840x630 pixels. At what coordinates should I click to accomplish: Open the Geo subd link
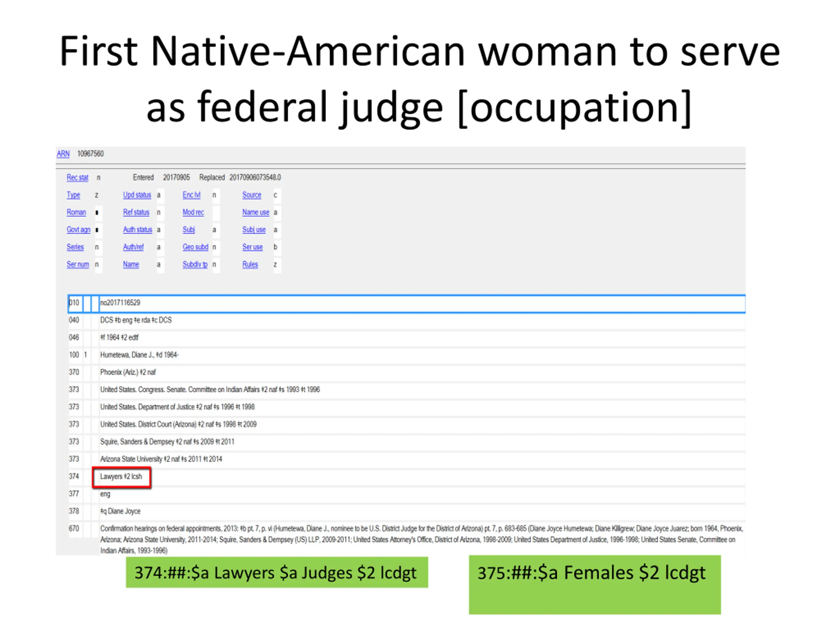pos(196,247)
